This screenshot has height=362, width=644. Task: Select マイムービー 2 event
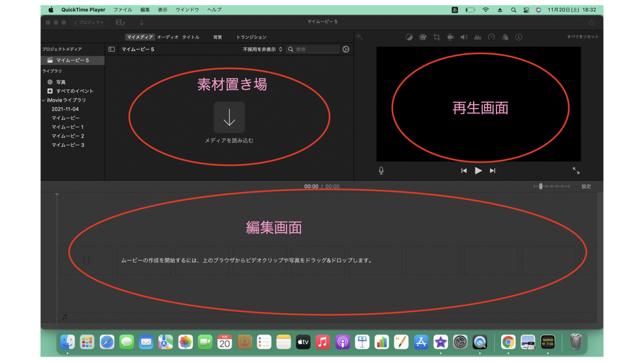[68, 136]
